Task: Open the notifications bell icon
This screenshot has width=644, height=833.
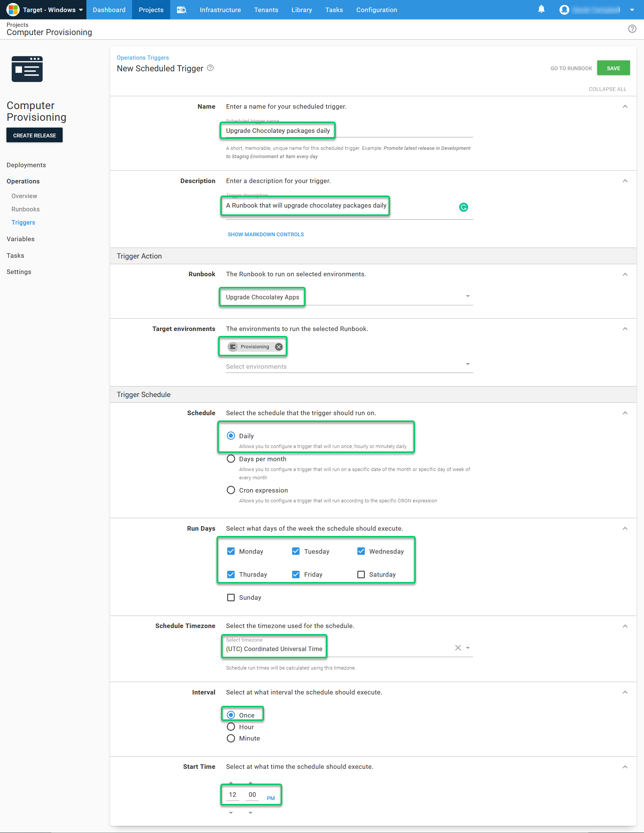Action: point(541,9)
